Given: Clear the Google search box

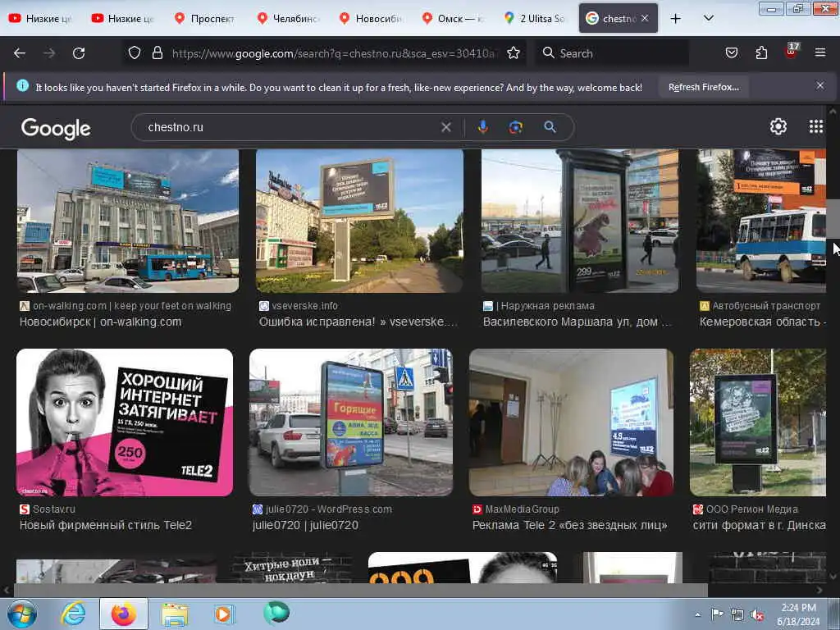Looking at the screenshot, I should [x=445, y=127].
